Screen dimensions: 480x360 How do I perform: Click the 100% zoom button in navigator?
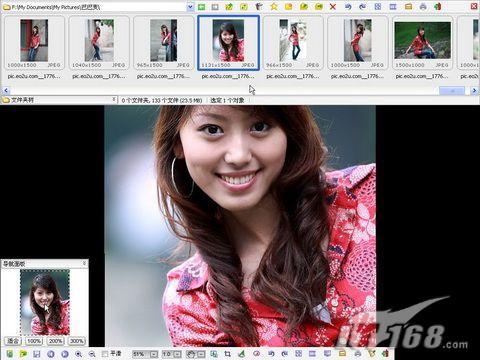tap(34, 341)
